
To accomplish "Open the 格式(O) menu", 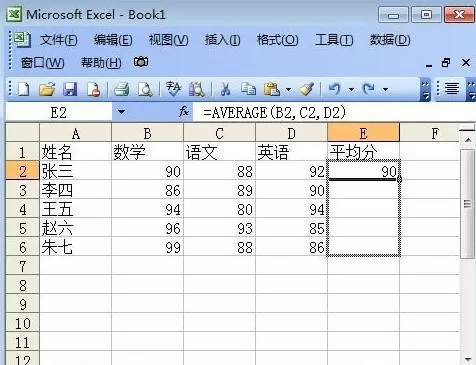I will (x=277, y=40).
